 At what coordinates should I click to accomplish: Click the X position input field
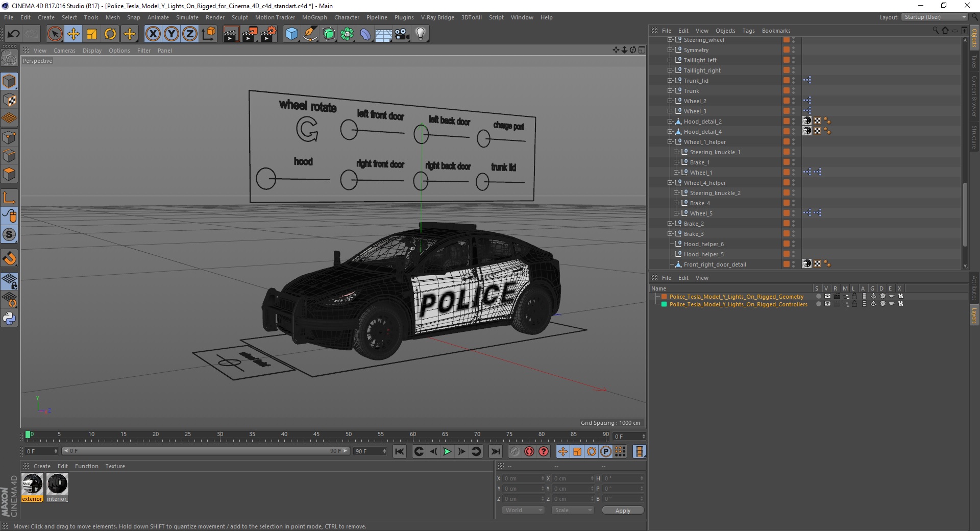[523, 478]
